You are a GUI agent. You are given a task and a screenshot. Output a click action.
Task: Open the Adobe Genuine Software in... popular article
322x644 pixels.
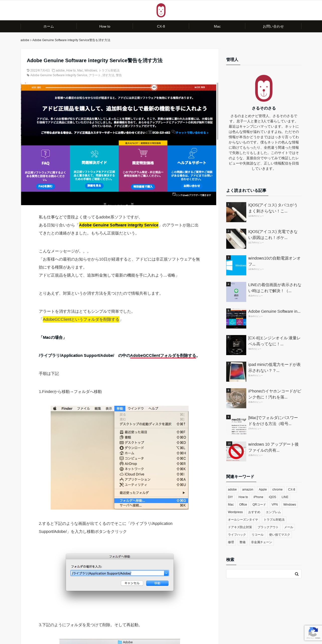pos(274,311)
